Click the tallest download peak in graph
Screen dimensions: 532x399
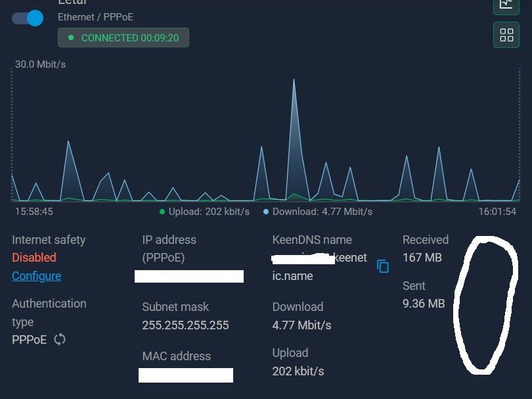[x=294, y=81]
